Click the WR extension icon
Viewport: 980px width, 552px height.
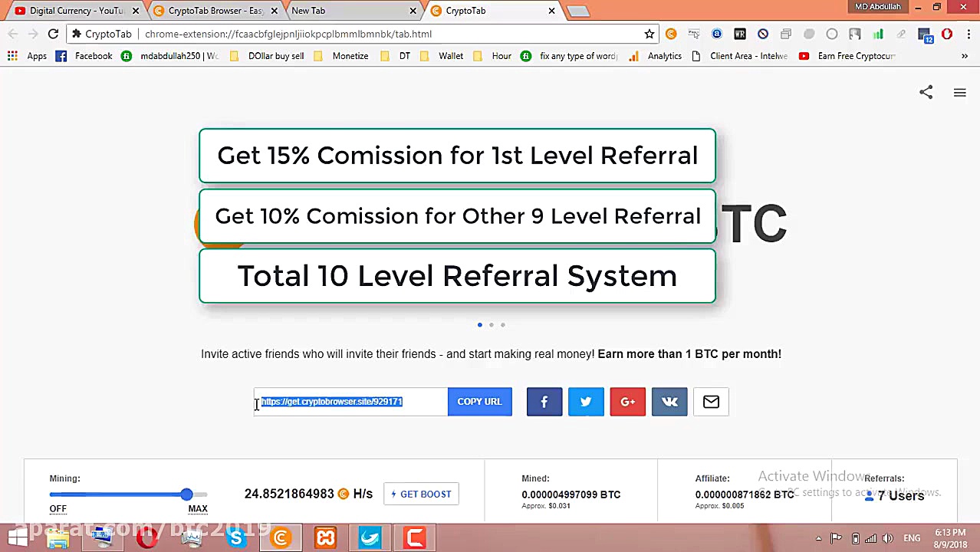740,34
